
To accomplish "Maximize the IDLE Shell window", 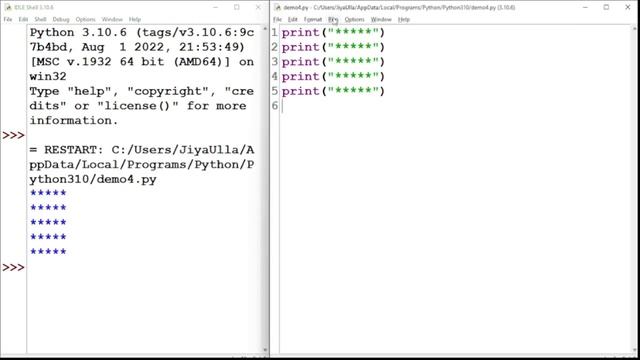I will point(237,7).
